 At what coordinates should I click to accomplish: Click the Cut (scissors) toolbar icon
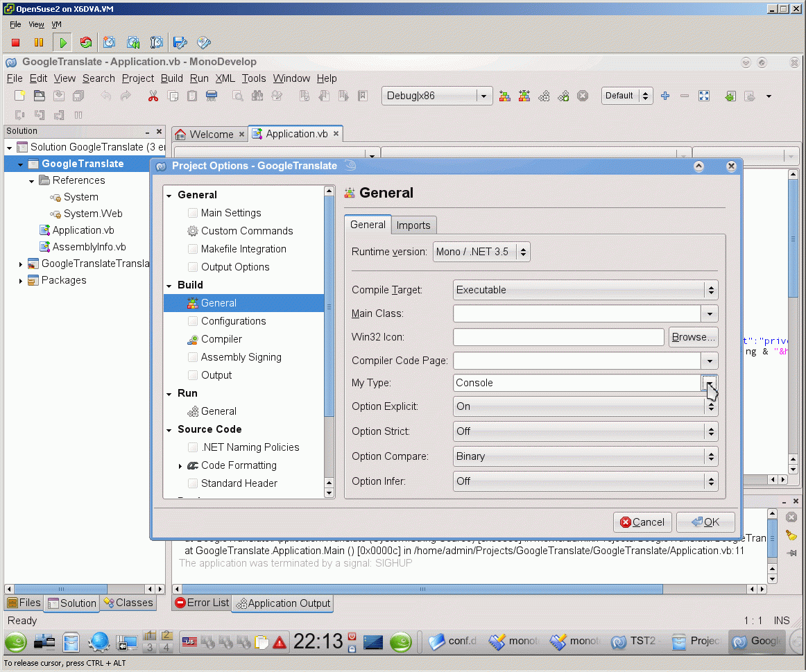(153, 96)
